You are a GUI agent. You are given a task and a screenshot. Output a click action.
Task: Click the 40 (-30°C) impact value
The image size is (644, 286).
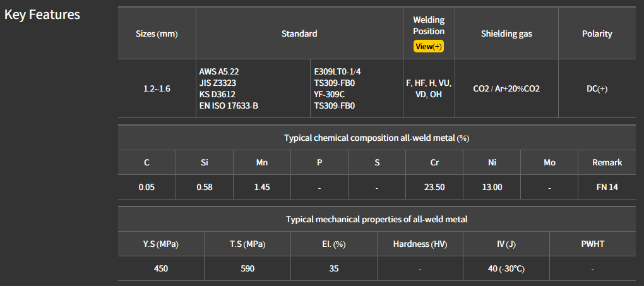[506, 268]
